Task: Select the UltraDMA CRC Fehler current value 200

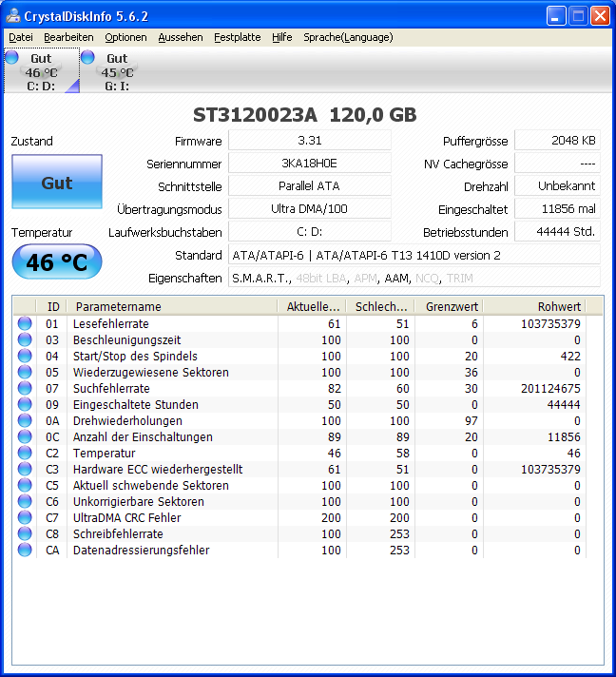Action: pyautogui.click(x=331, y=517)
